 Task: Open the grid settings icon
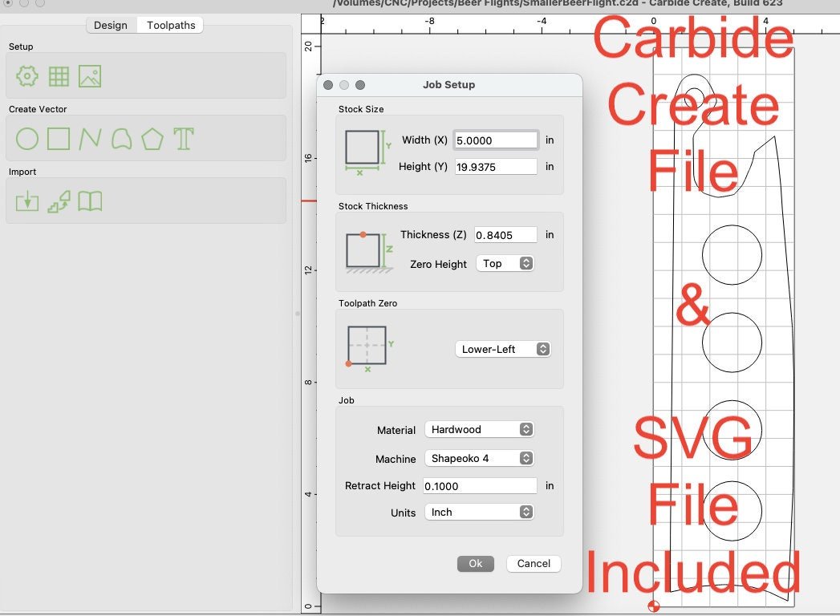click(x=59, y=76)
